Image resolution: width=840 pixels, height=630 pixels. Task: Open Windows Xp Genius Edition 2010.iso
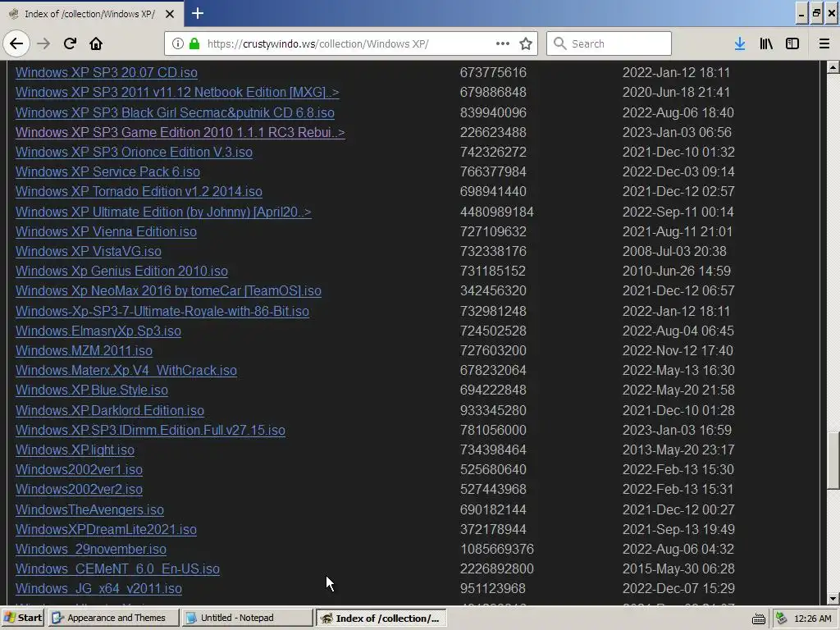pos(121,271)
